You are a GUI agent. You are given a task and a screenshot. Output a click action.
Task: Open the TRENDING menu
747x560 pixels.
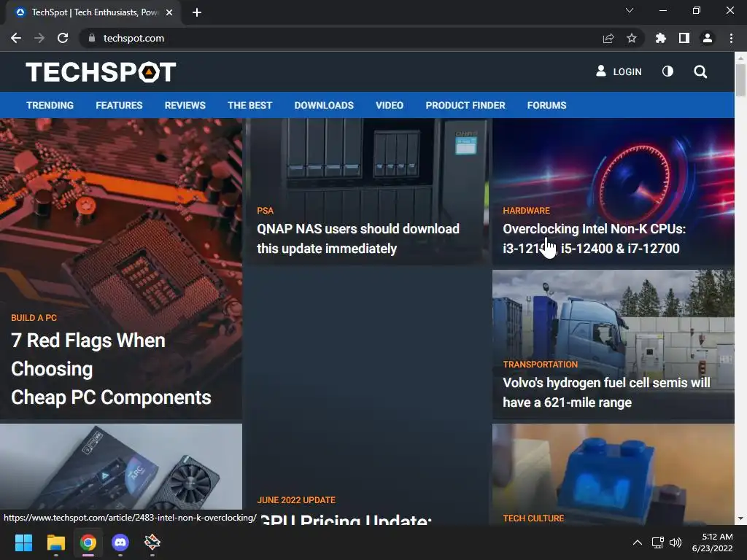pyautogui.click(x=50, y=105)
